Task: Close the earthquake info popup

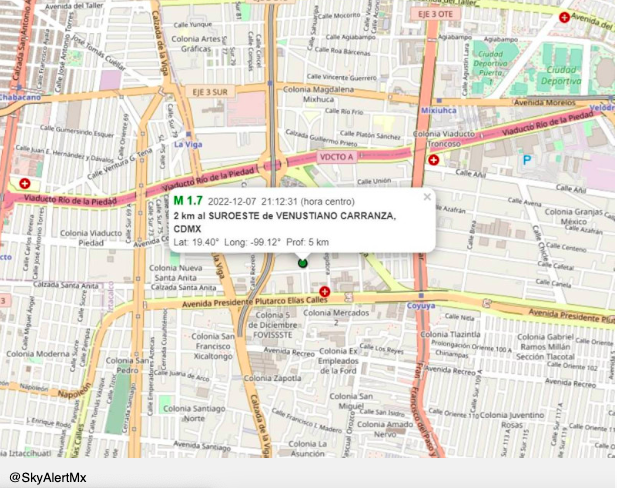Action: point(427,197)
